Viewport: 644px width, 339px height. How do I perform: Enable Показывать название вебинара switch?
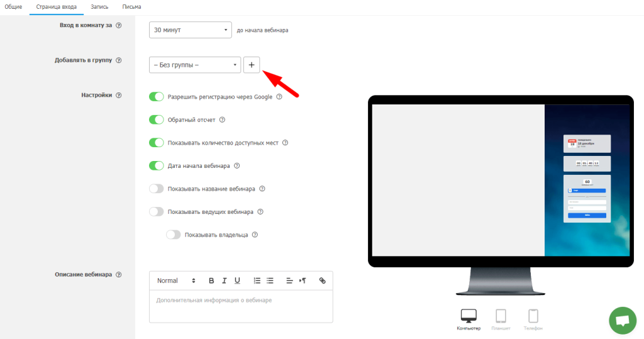(x=156, y=189)
